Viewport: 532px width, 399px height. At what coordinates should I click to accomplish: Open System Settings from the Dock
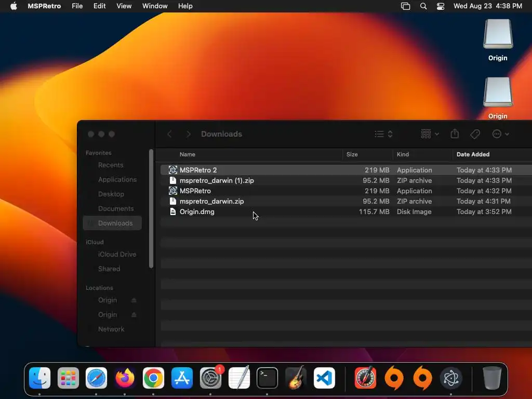(210, 378)
